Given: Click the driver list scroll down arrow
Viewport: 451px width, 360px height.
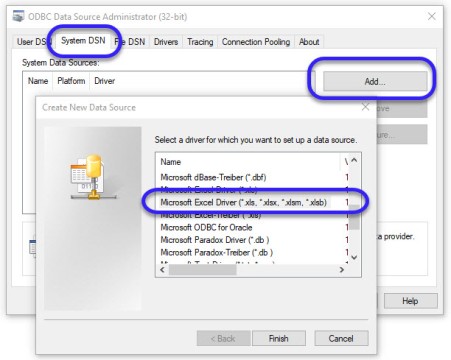Looking at the screenshot, I should (354, 257).
